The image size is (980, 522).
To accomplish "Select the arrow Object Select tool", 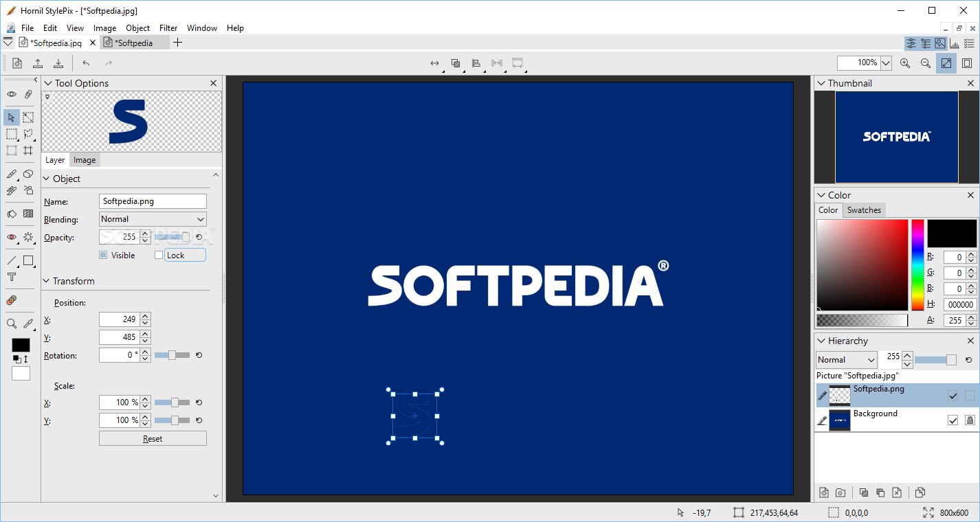I will pyautogui.click(x=12, y=117).
